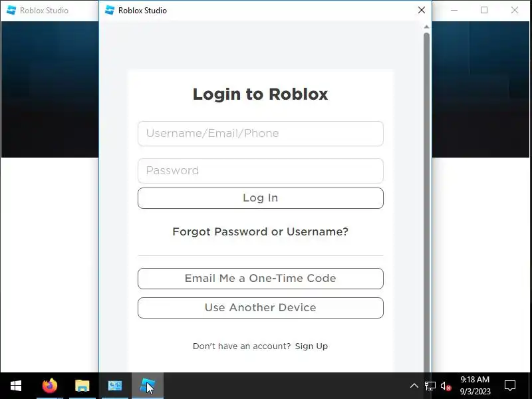Click the Roblox logo in the dialog title bar
This screenshot has width=532, height=399.
[x=110, y=10]
